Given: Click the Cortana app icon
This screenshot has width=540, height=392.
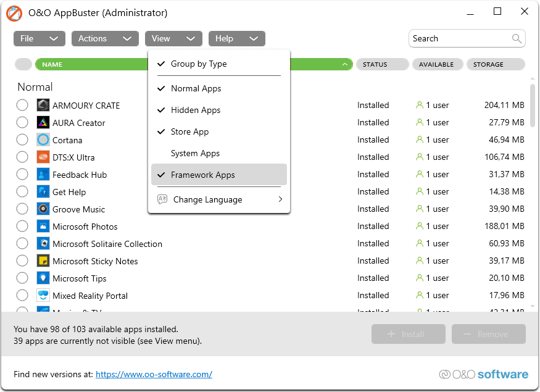Looking at the screenshot, I should coord(43,140).
